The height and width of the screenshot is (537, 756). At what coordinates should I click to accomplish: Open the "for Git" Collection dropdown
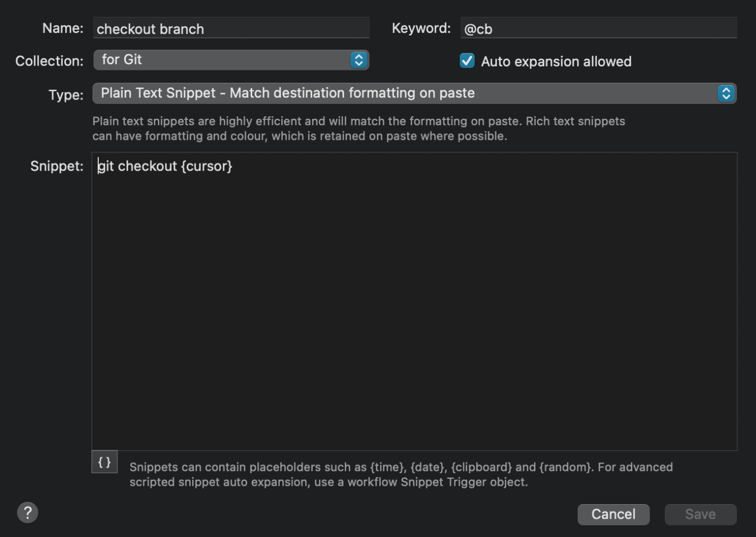[231, 60]
